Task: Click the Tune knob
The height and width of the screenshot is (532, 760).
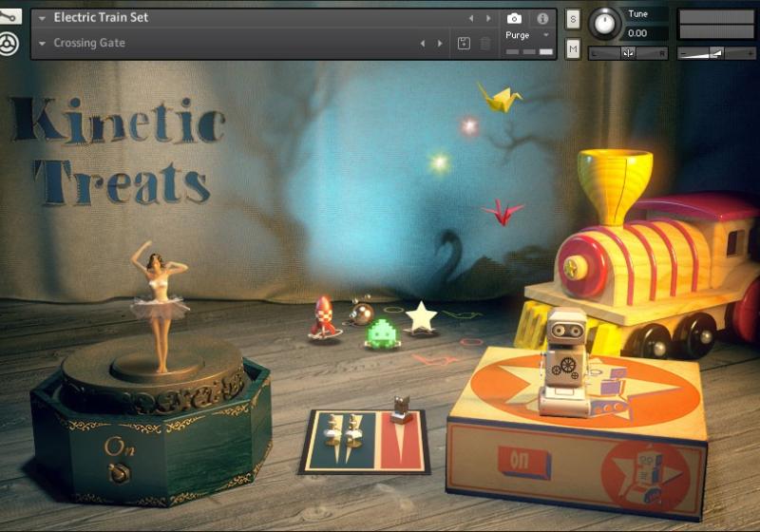Action: 604,22
